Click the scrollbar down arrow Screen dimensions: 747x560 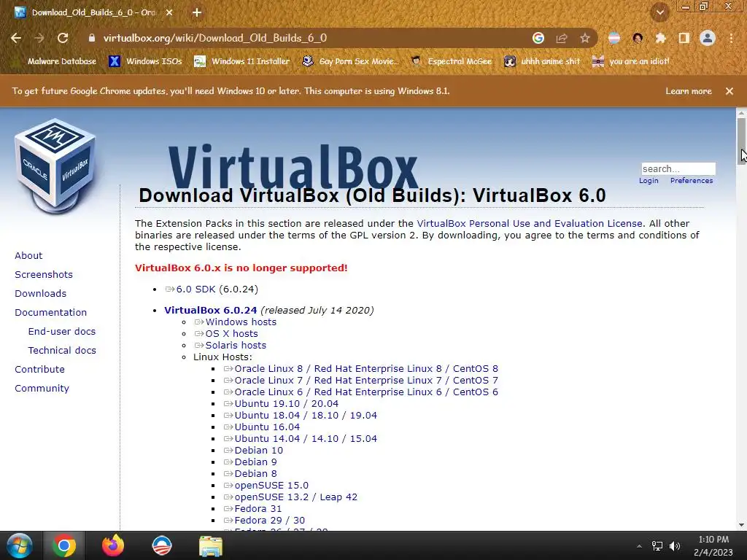pyautogui.click(x=741, y=525)
